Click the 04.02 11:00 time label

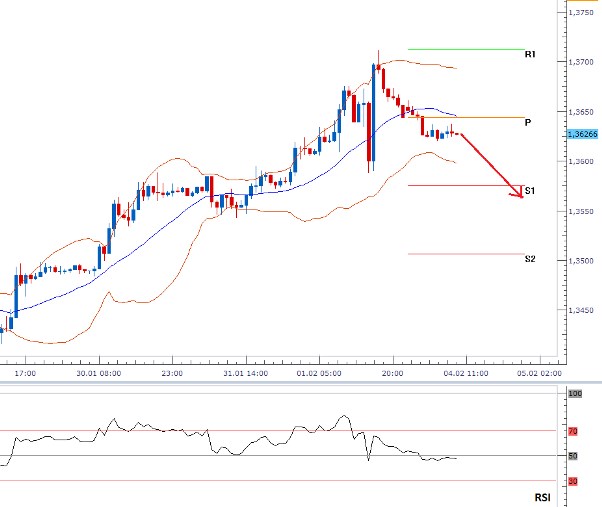(x=466, y=373)
